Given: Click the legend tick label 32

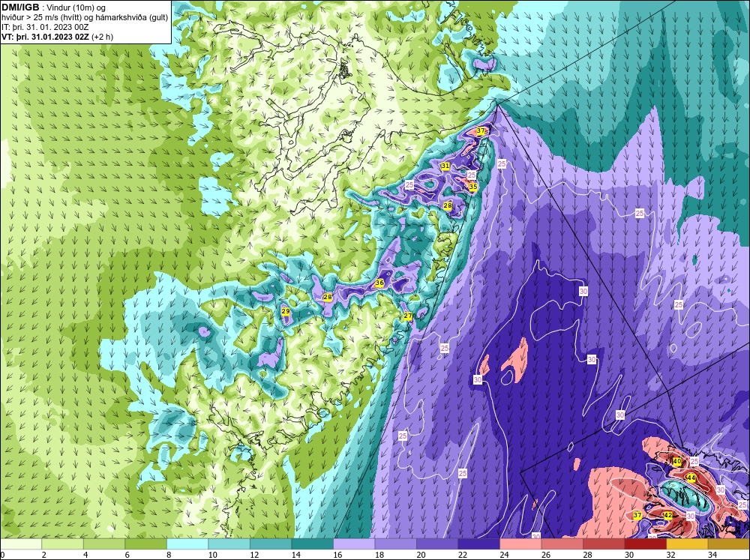Looking at the screenshot, I should 670,555.
